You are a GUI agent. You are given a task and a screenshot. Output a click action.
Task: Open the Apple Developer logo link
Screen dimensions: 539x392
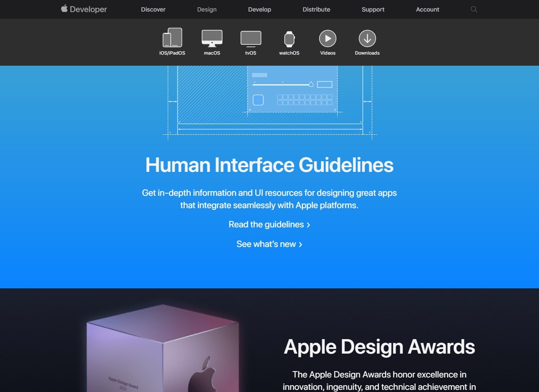84,9
